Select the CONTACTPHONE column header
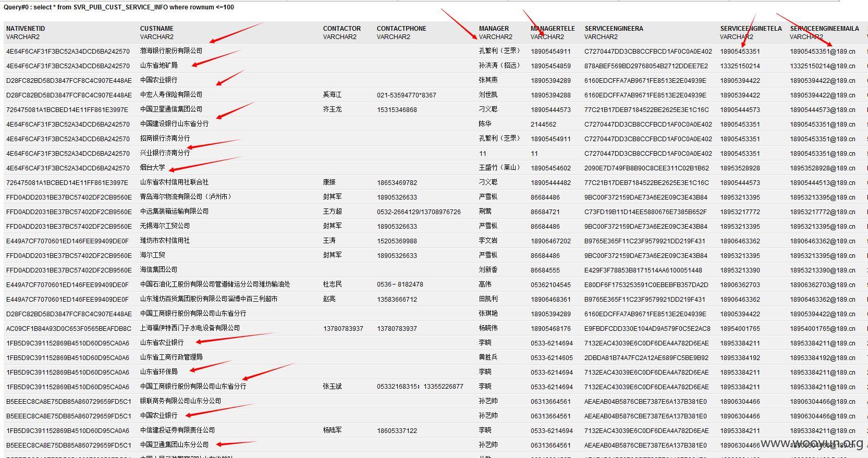The width and height of the screenshot is (868, 458). 401,29
